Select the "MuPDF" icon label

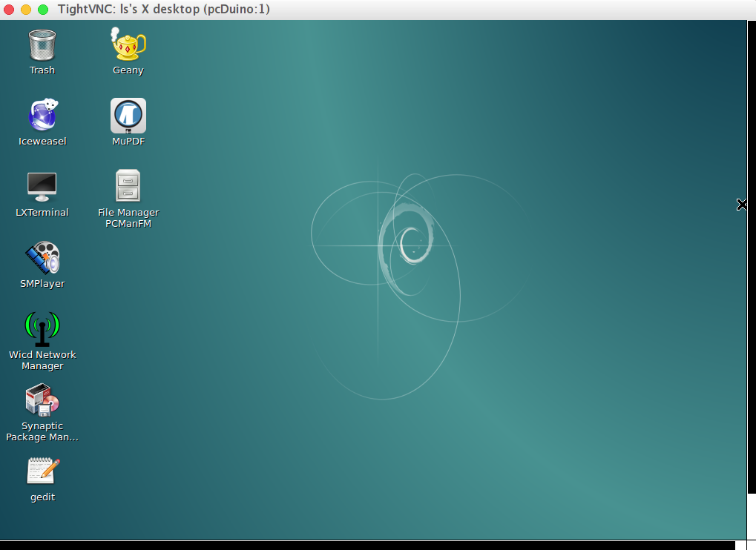(x=129, y=142)
